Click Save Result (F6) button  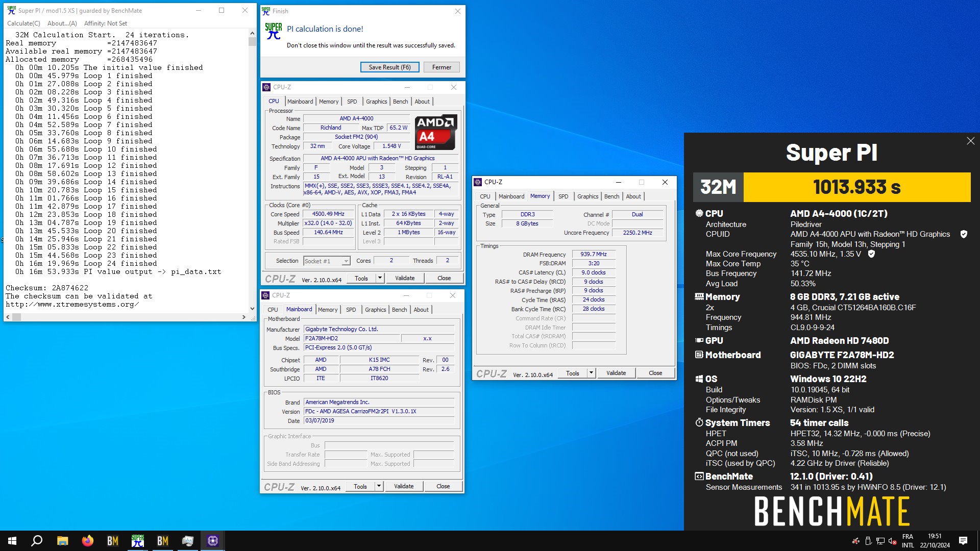click(390, 67)
